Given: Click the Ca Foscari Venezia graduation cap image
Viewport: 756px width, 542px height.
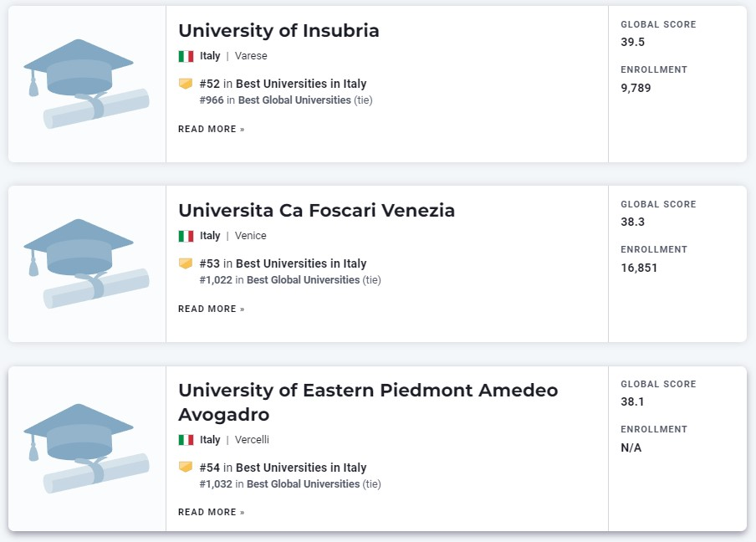Looking at the screenshot, I should pyautogui.click(x=86, y=263).
